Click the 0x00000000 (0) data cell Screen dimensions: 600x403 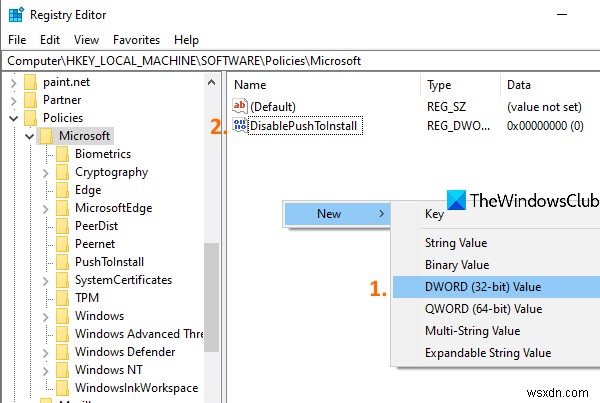545,126
